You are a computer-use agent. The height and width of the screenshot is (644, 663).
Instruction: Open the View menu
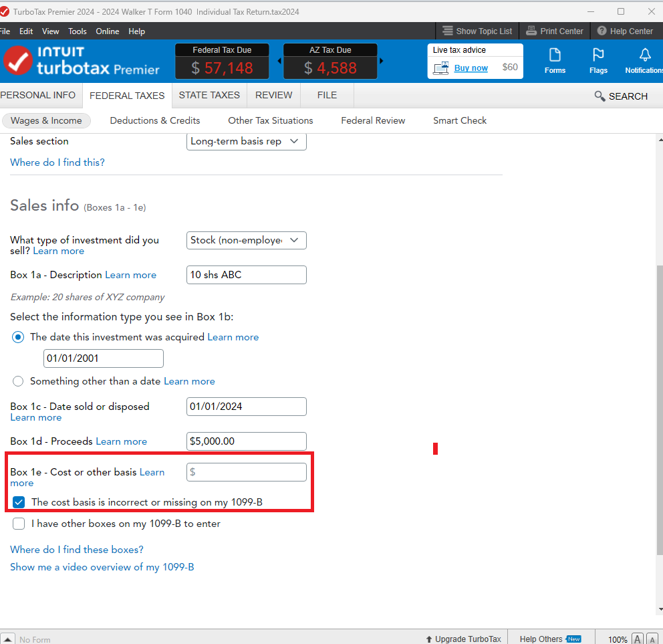coord(50,31)
